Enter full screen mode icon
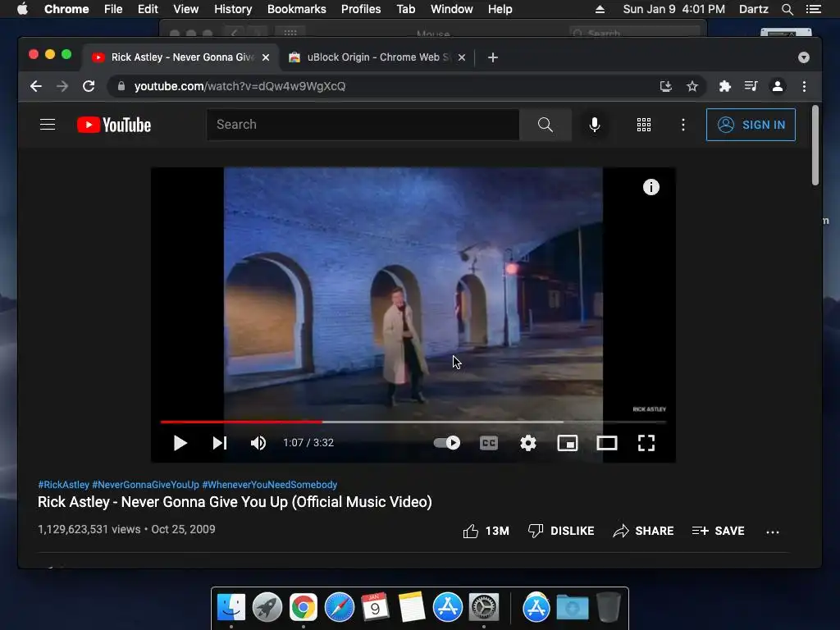The width and height of the screenshot is (840, 630). 646,443
